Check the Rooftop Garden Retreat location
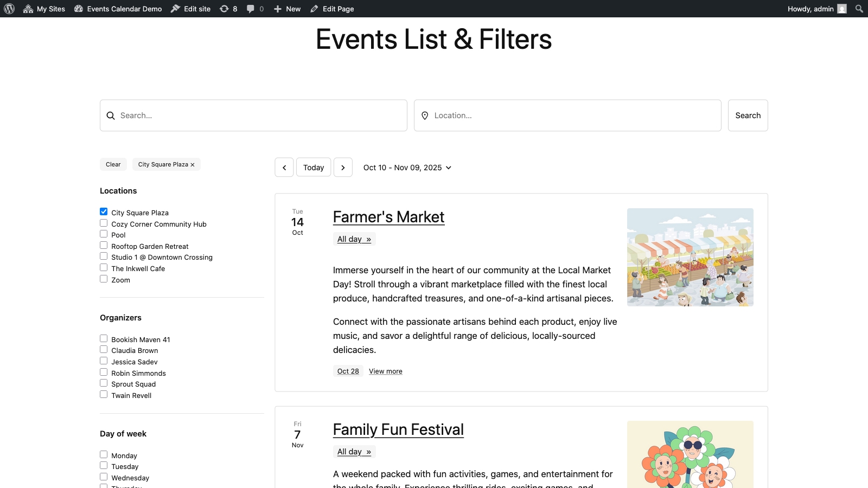Screen dimensions: 868x488 [104, 246]
